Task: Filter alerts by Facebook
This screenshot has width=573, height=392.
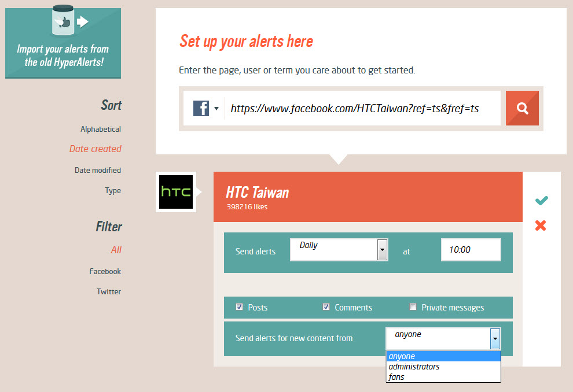Action: tap(105, 271)
